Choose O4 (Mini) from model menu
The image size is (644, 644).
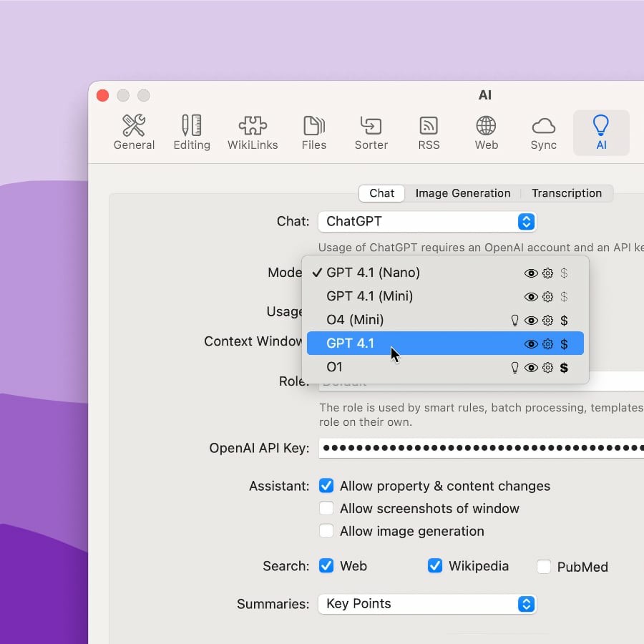click(x=445, y=320)
